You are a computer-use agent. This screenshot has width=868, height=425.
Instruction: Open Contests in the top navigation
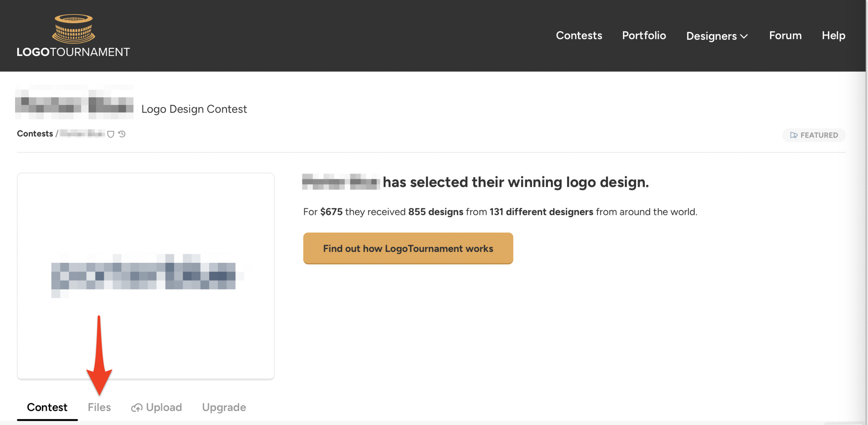click(579, 36)
